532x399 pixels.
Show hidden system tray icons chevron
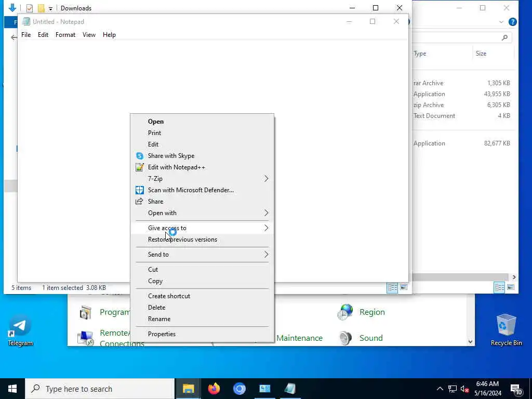click(x=440, y=389)
